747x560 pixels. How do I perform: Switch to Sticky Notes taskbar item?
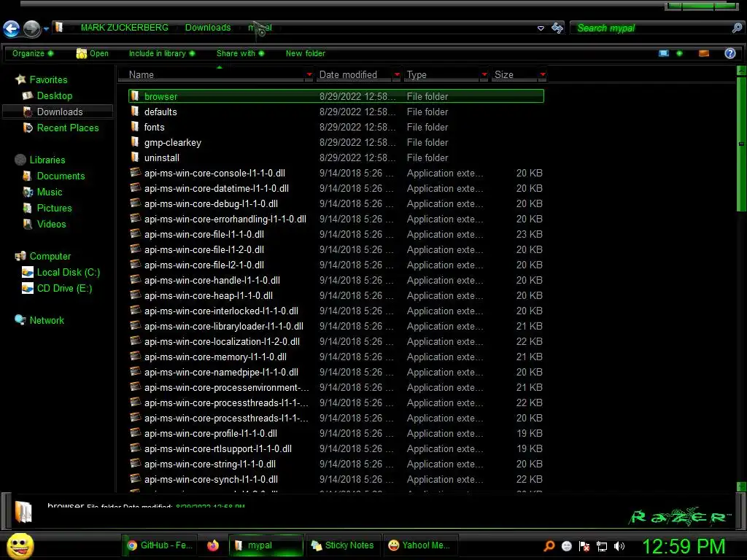343,545
